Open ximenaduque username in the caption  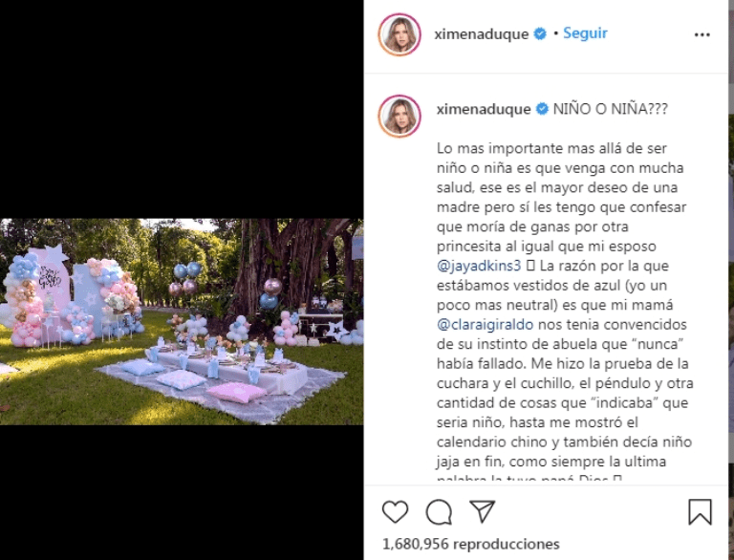coord(484,109)
